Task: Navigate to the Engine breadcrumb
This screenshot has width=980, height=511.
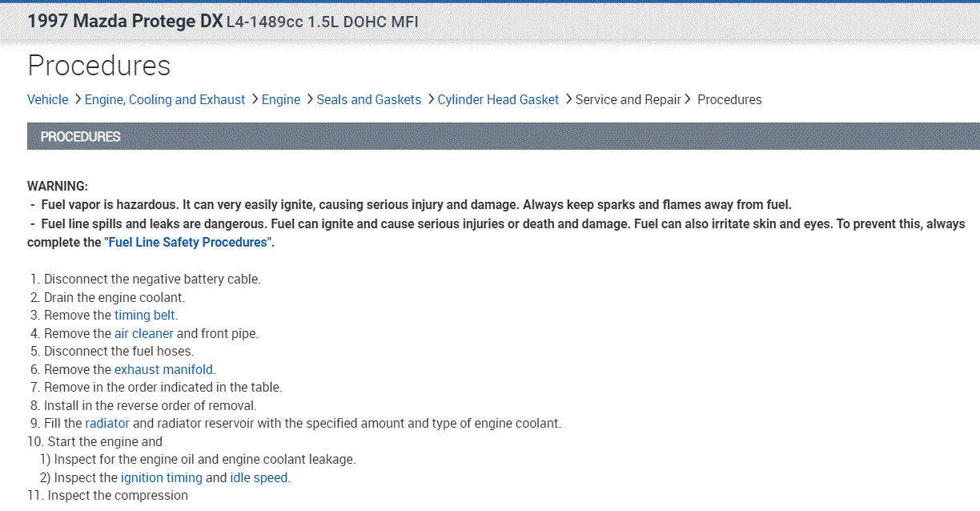Action: (281, 100)
